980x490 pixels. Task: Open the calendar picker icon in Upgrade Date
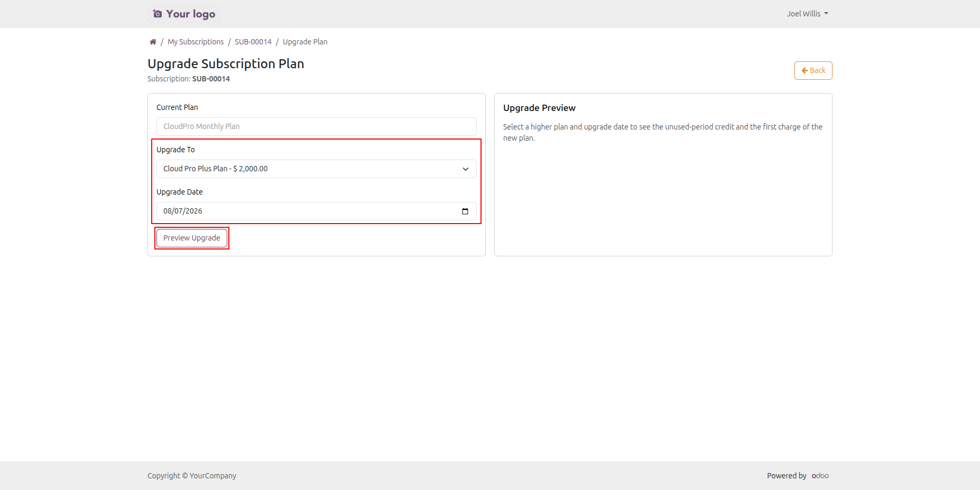tap(465, 211)
